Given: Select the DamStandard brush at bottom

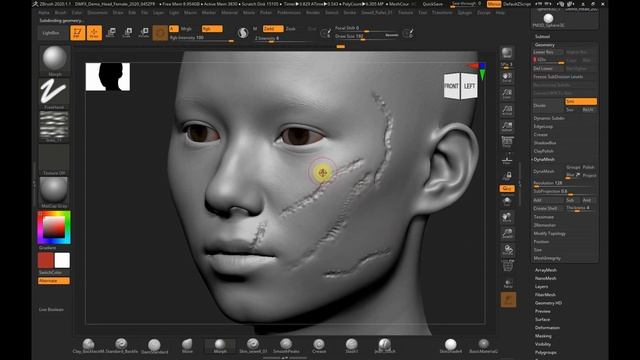Looking at the screenshot, I should pos(154,346).
